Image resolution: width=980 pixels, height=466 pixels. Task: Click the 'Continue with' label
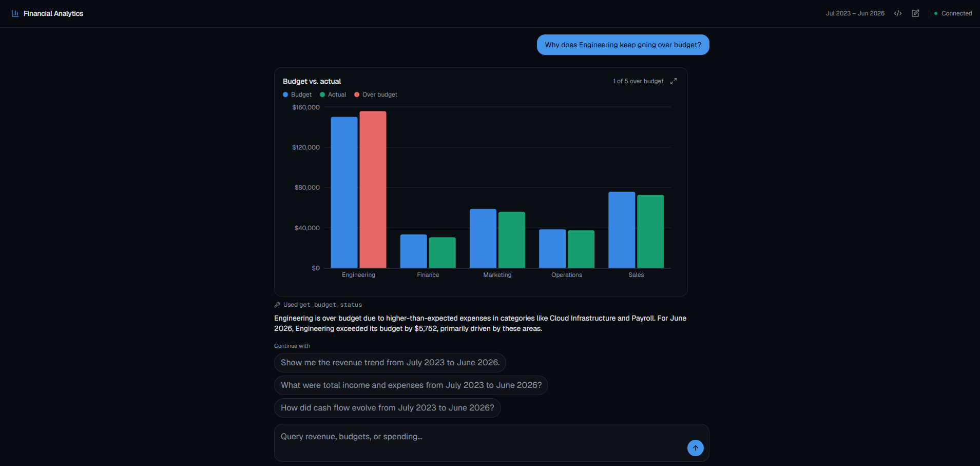292,346
